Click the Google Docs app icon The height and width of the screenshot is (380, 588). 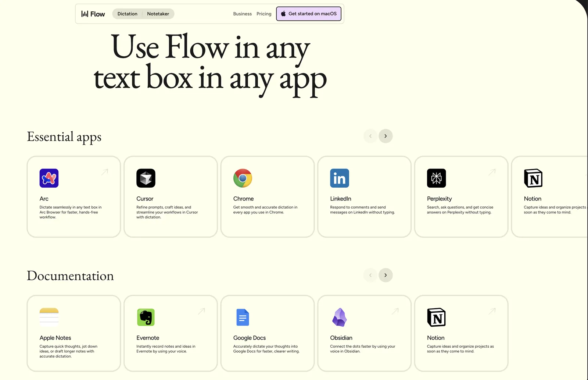click(x=243, y=317)
